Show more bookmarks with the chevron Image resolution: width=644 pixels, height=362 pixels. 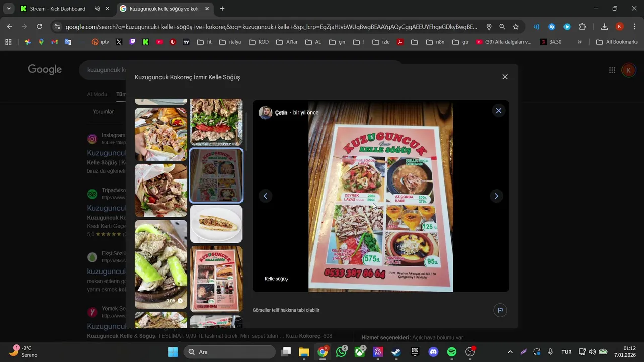click(x=579, y=42)
